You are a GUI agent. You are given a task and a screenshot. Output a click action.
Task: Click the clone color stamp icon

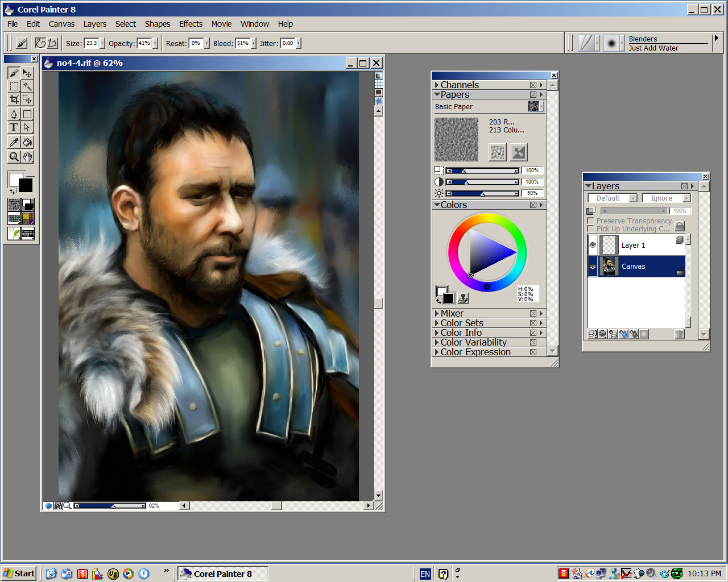(x=463, y=297)
